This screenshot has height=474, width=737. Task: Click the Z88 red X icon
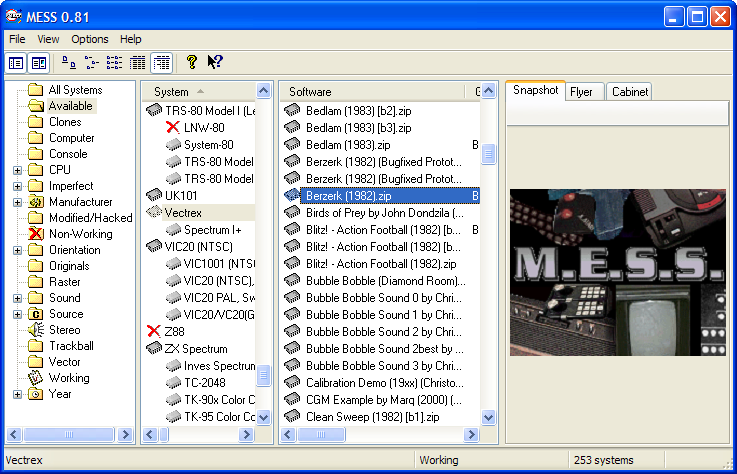pos(154,331)
